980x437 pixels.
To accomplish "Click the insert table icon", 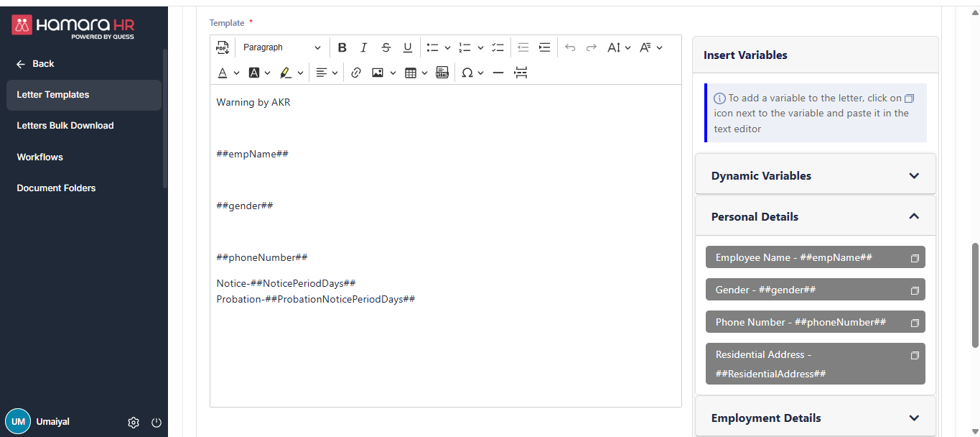I will click(411, 73).
